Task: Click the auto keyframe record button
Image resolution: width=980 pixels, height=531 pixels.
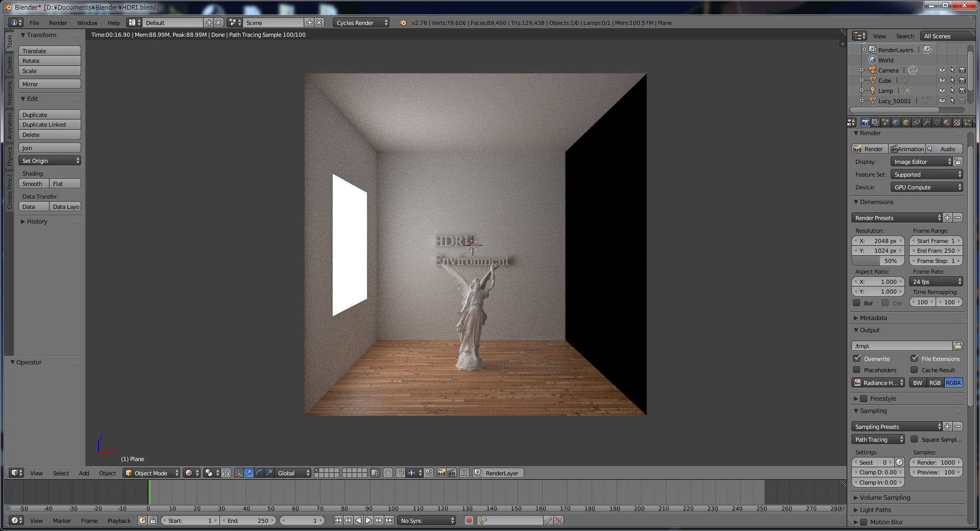Action: [469, 520]
